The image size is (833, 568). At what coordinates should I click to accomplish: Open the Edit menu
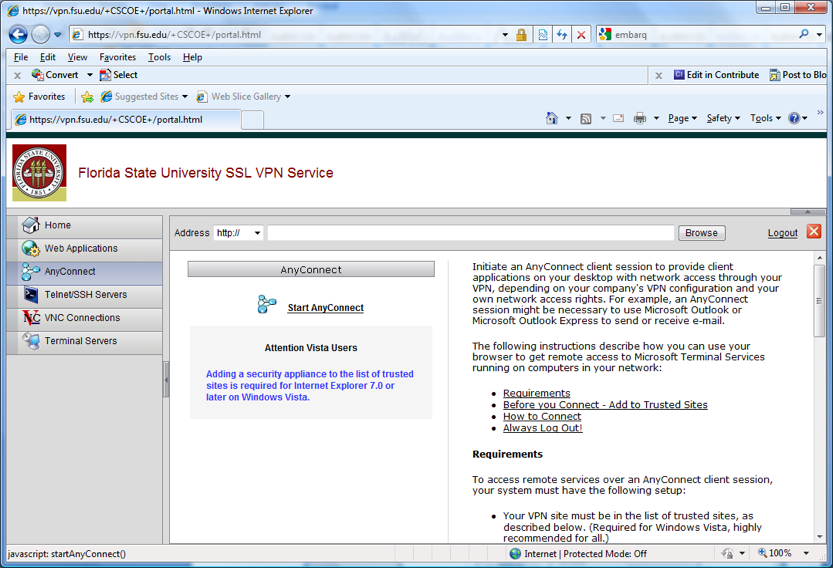tap(48, 57)
